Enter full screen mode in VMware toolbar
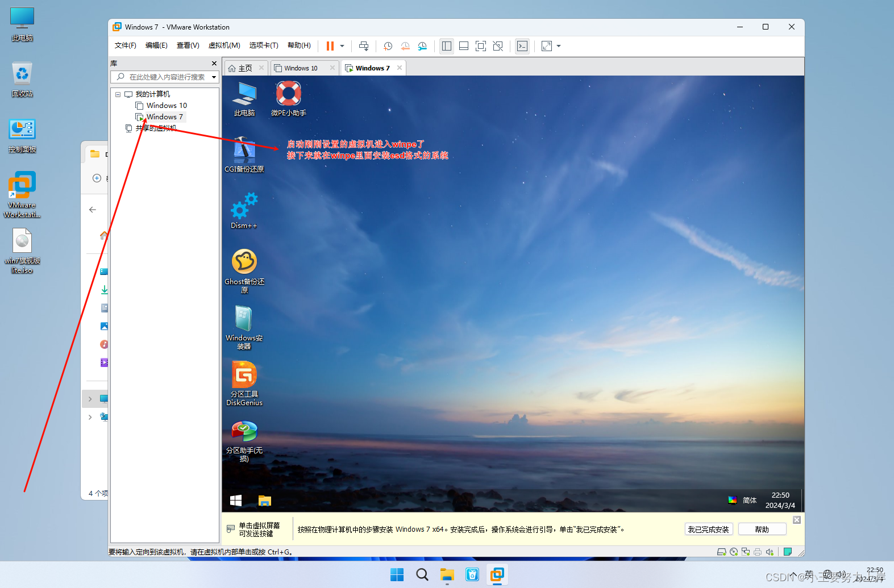Viewport: 894px width, 588px height. click(481, 46)
